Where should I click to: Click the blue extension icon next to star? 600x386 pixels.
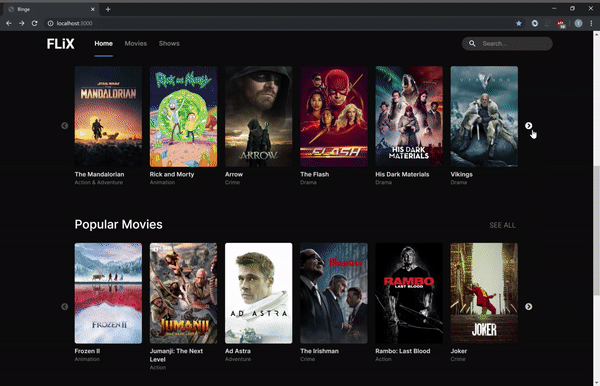[535, 23]
